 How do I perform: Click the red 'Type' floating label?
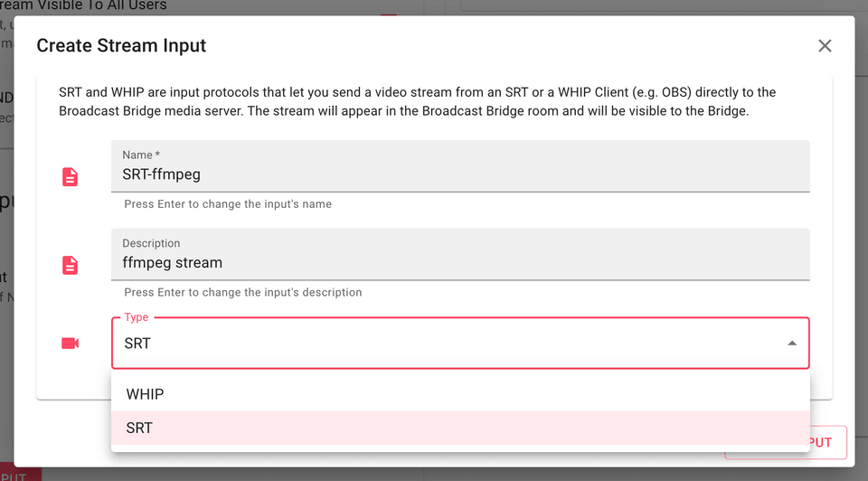point(137,317)
